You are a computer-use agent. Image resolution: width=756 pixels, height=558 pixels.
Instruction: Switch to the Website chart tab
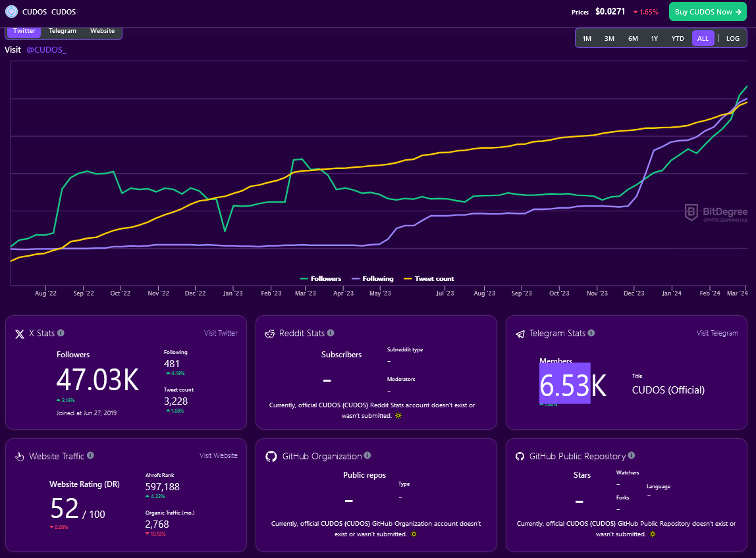click(102, 31)
